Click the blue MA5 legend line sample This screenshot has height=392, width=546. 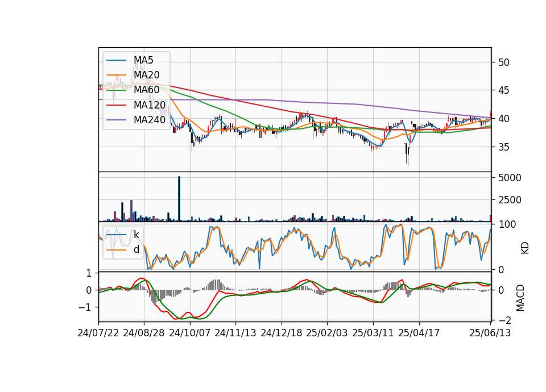pos(116,60)
